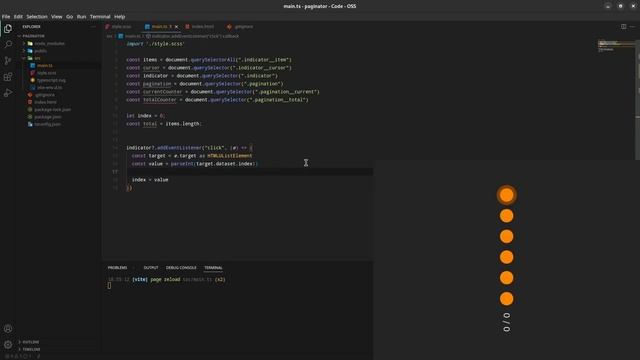The height and width of the screenshot is (360, 640).
Task: Open the Go menu
Action: (x=70, y=17)
